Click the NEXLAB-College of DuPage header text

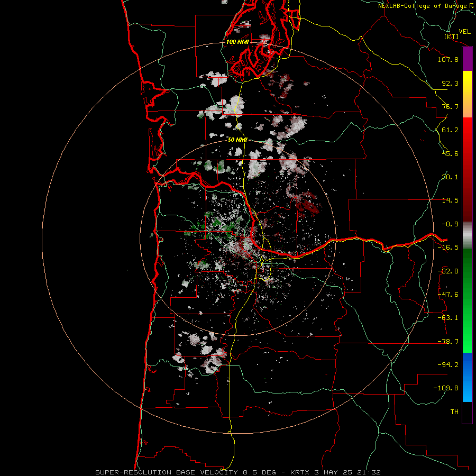[x=427, y=6]
